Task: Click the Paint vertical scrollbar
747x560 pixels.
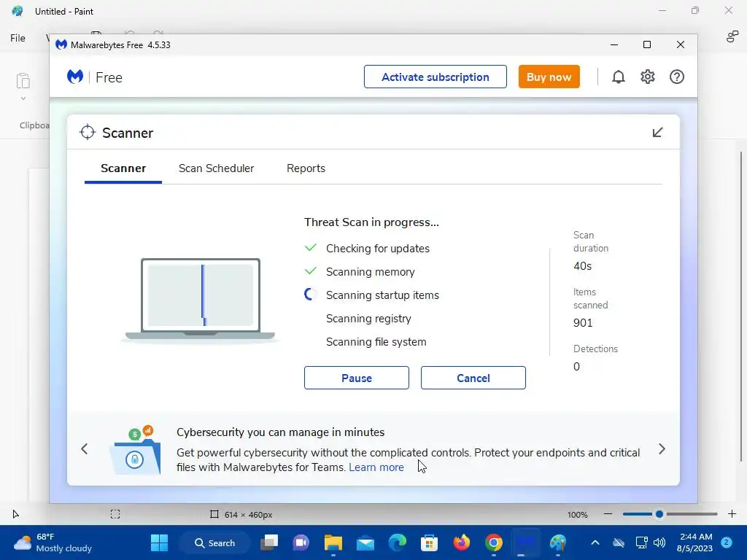Action: click(x=740, y=307)
